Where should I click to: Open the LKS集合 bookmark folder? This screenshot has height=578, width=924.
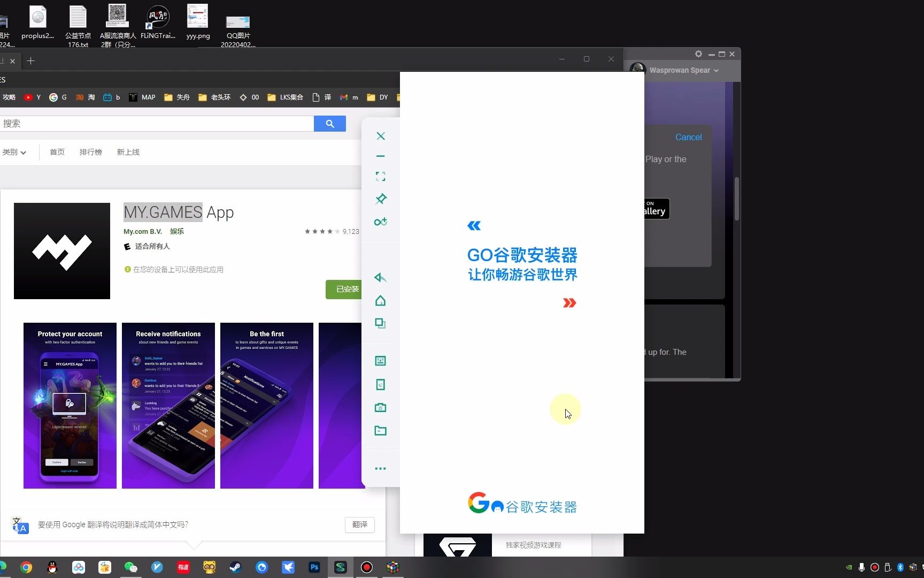286,97
